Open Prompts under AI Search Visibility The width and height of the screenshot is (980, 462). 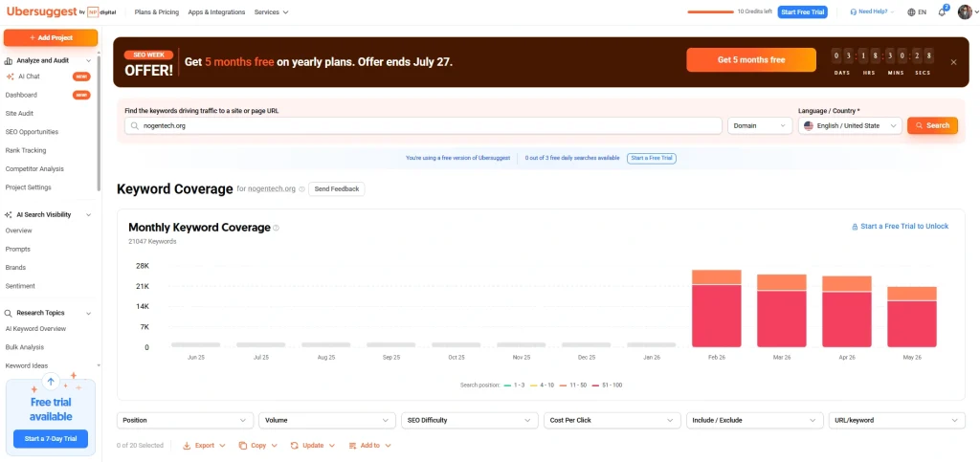point(17,249)
